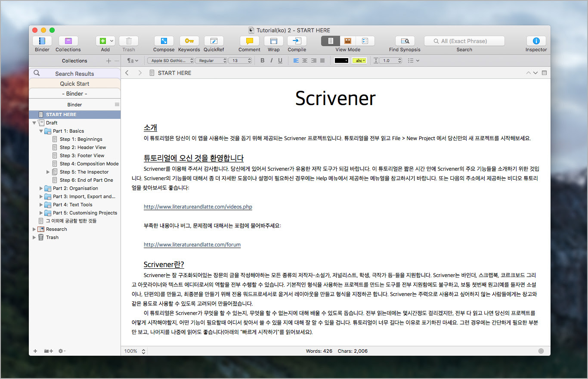
Task: Open the list style dropdown
Action: 413,61
